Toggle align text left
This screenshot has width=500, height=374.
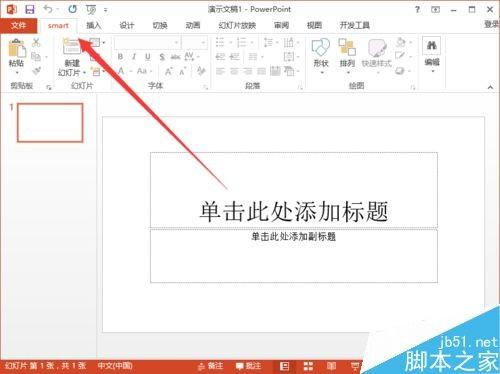point(220,71)
